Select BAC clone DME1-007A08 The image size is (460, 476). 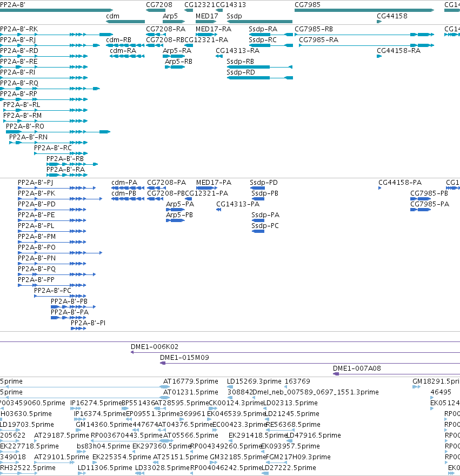point(397,374)
